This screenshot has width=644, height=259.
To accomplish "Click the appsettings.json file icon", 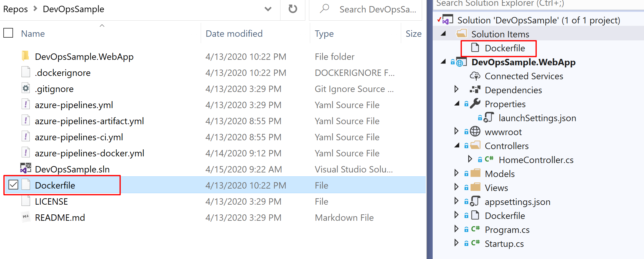I will (475, 201).
